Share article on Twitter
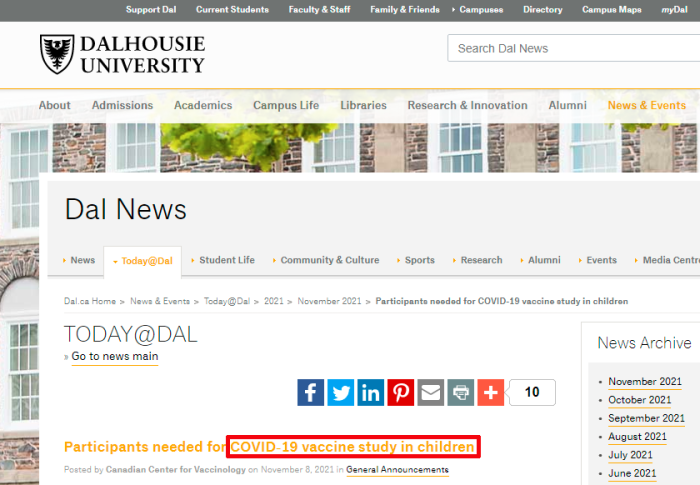The image size is (700, 485). pyautogui.click(x=341, y=393)
